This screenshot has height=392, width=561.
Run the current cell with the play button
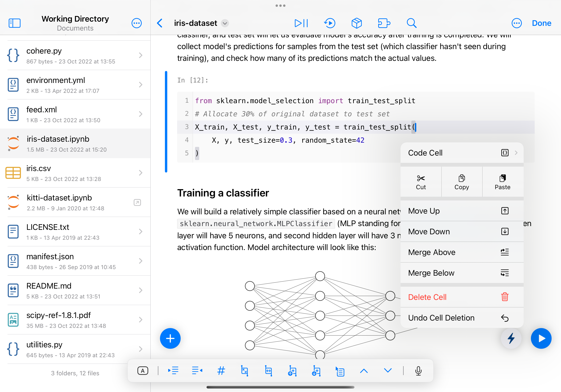coord(541,338)
